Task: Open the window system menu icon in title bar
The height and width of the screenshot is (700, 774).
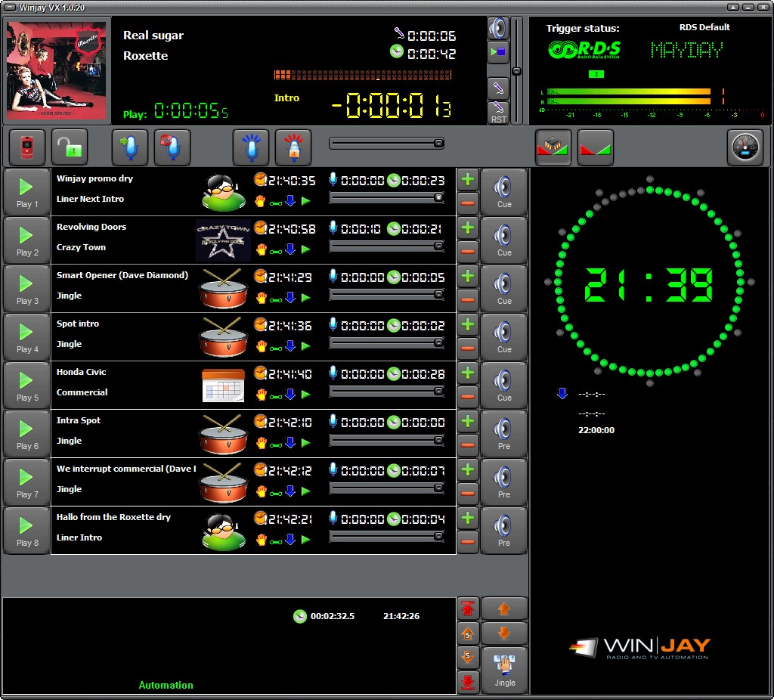Action: click(9, 7)
